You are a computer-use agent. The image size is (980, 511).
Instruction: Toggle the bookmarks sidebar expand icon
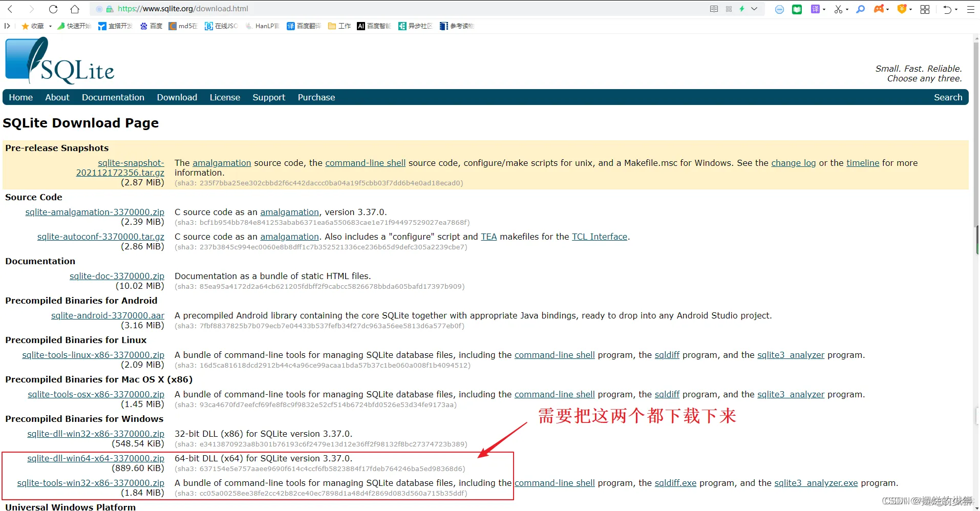pos(7,26)
